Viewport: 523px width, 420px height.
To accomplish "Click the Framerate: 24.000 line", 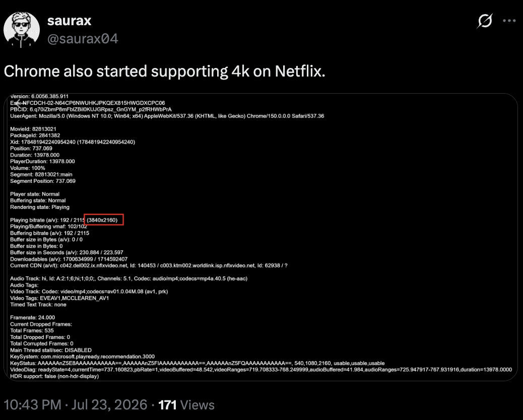I will tap(32, 317).
